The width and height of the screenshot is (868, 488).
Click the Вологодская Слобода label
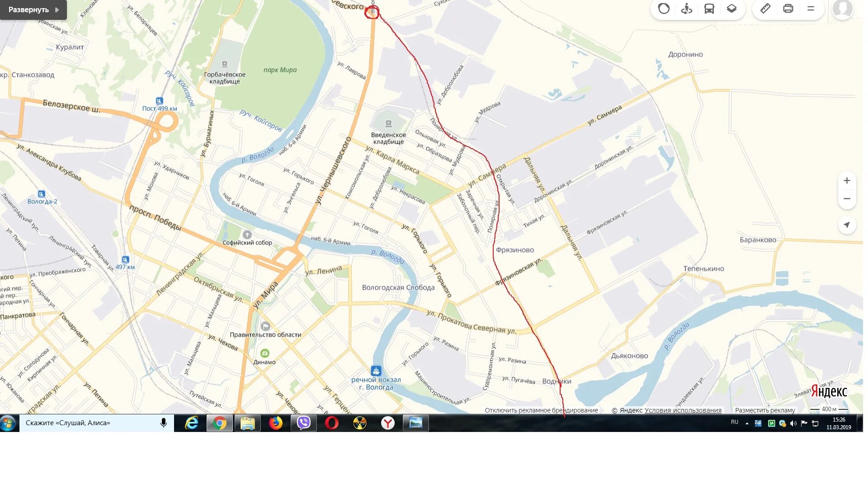[398, 288]
